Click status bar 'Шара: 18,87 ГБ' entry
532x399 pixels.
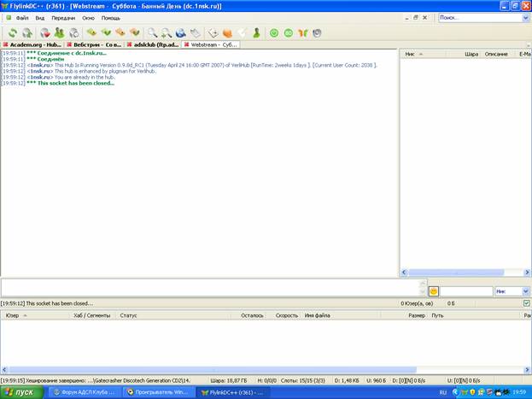(228, 381)
